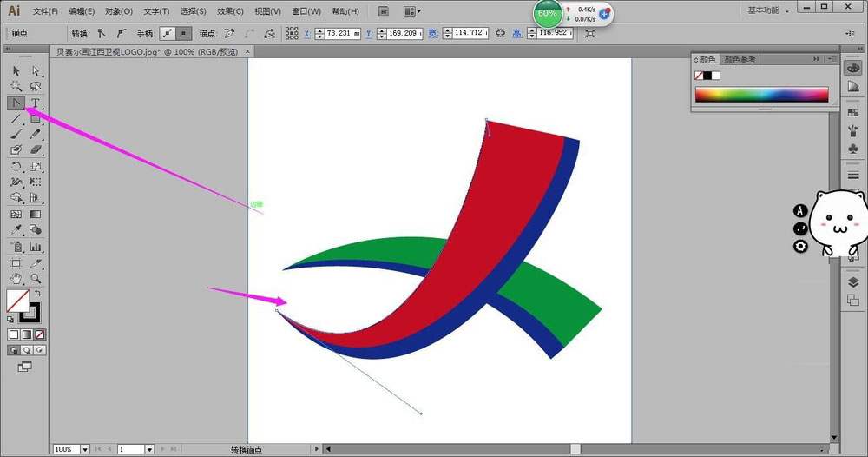The image size is (868, 457).
Task: Pick a color from spectrum bar
Action: point(762,94)
